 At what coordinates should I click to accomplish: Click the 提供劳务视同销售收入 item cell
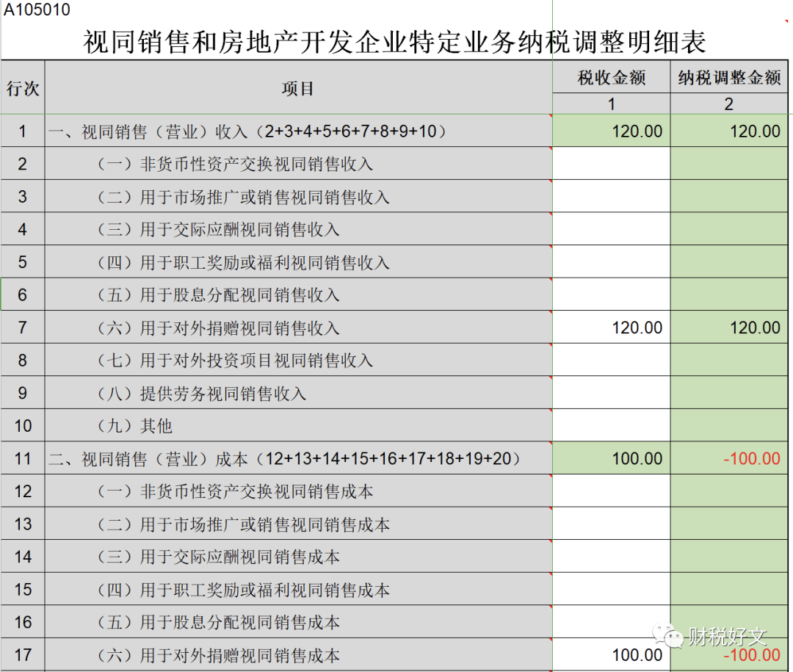pyautogui.click(x=298, y=393)
